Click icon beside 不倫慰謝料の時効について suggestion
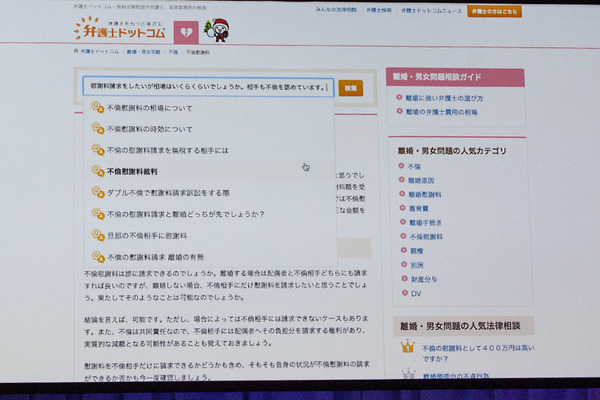Viewport: 600px width, 400px height. (97, 129)
